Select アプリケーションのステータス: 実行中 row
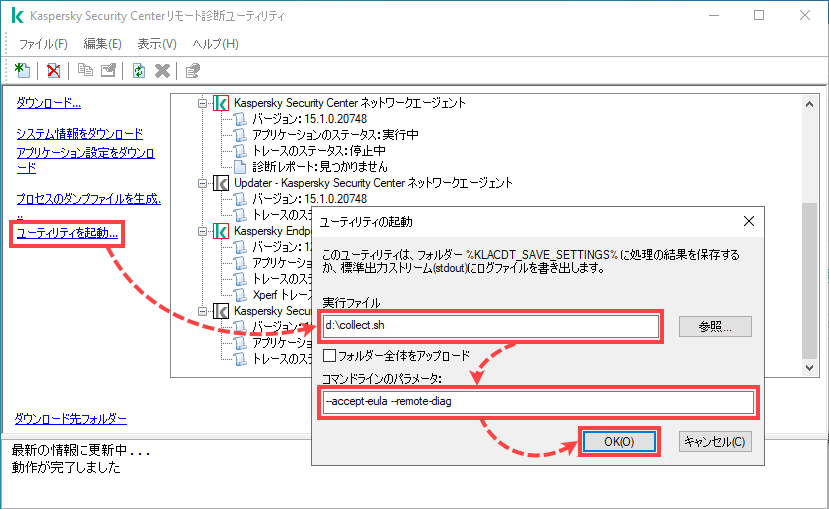Image resolution: width=829 pixels, height=509 pixels. pyautogui.click(x=335, y=135)
